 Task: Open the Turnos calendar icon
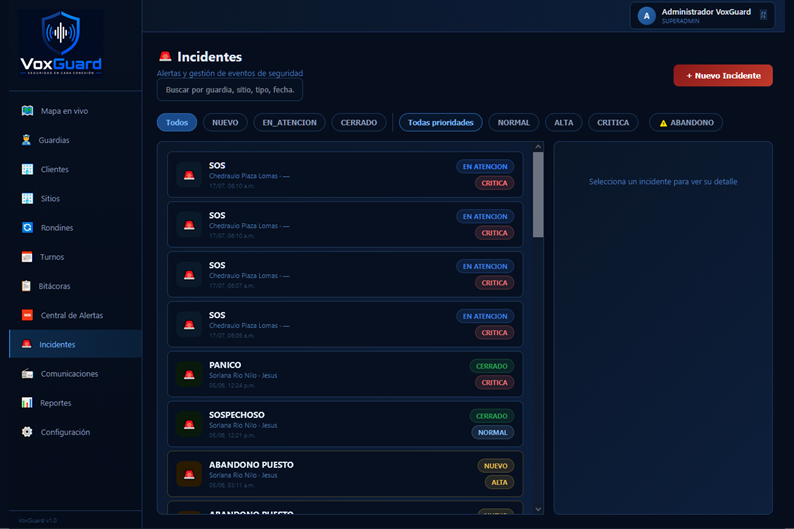pyautogui.click(x=27, y=257)
